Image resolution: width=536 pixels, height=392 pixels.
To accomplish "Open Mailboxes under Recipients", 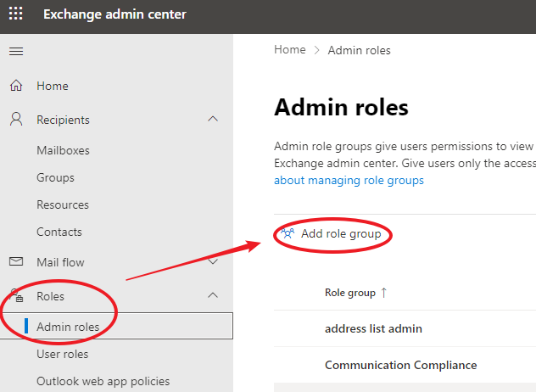I will tap(63, 150).
